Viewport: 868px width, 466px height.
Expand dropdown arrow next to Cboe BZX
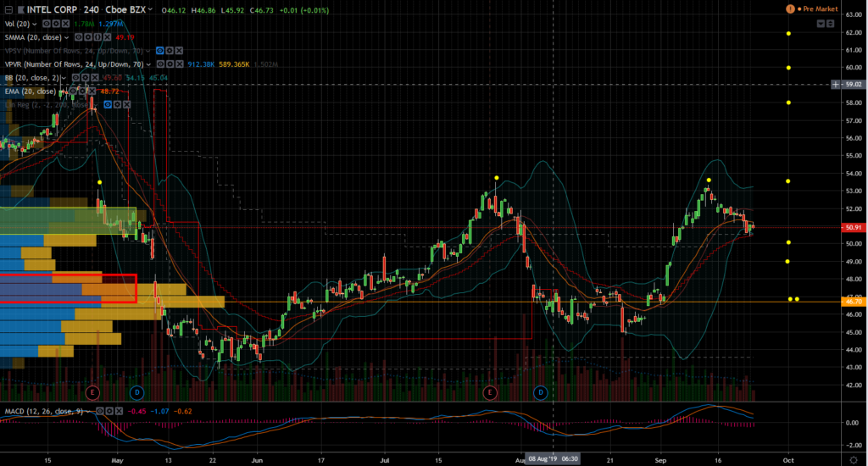(x=150, y=9)
